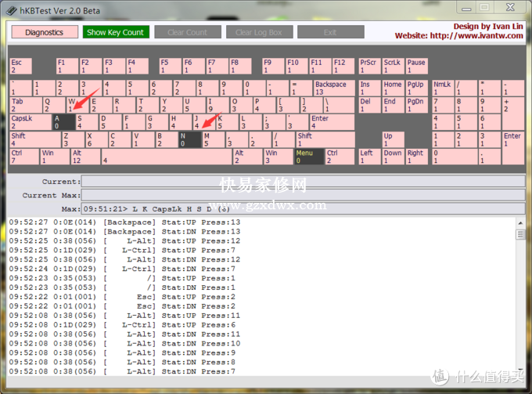
Task: Open the www.ivantw.com website link
Action: [476, 36]
